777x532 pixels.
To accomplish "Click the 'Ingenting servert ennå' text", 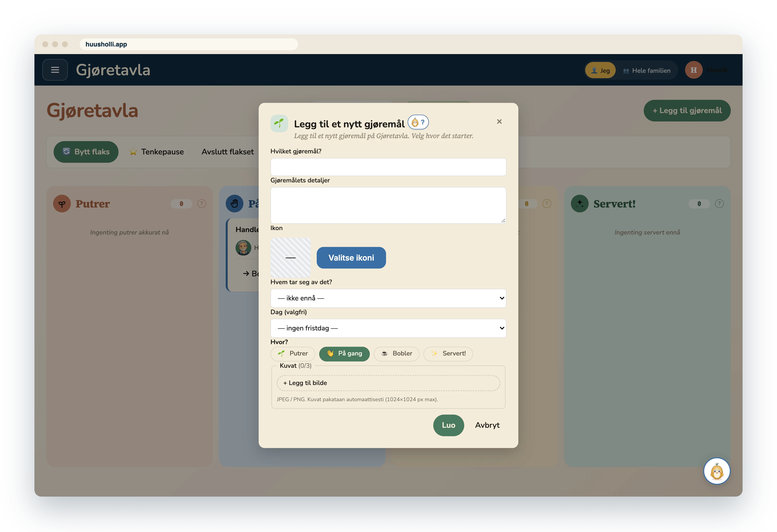I will [x=647, y=232].
